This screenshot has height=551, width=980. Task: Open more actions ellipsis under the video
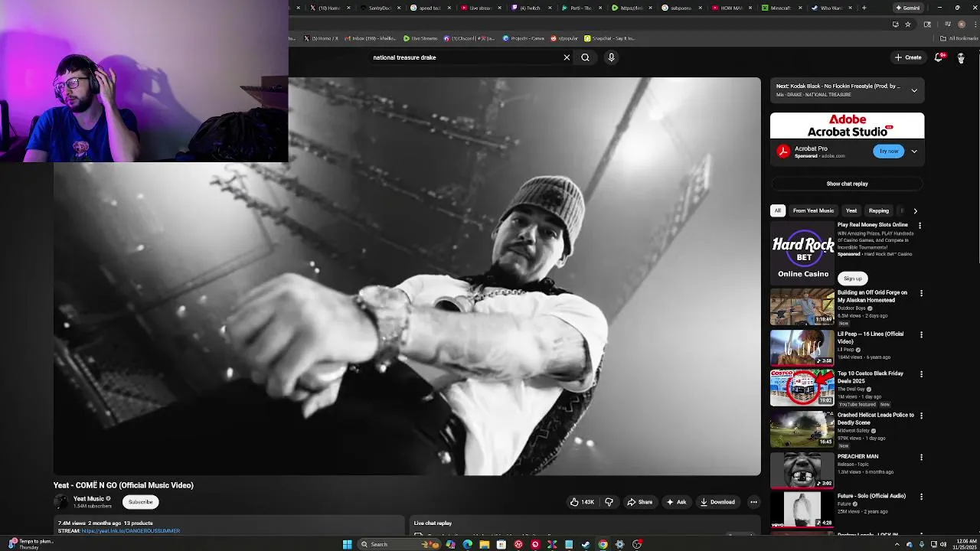[x=753, y=502]
